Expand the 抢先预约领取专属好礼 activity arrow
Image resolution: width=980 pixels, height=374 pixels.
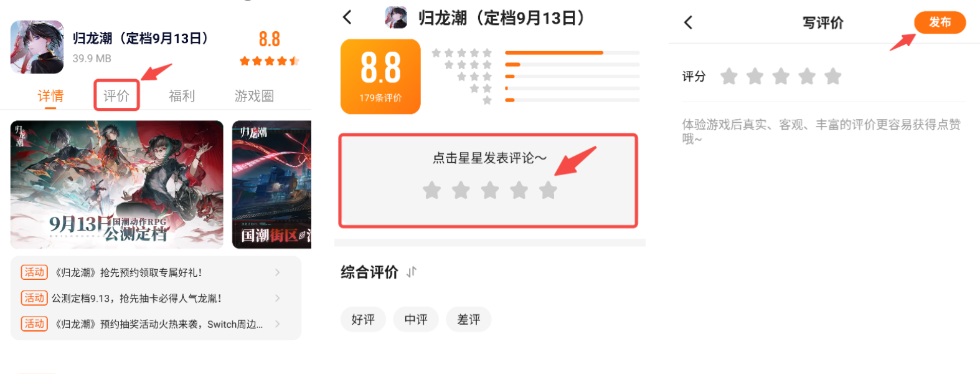tap(278, 272)
